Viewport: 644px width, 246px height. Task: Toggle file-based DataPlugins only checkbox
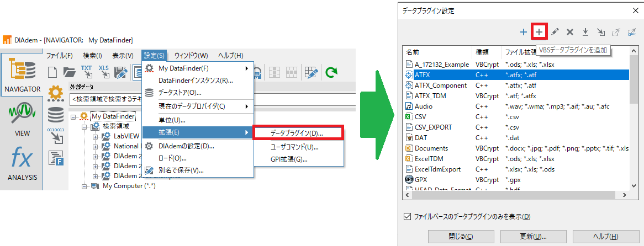(x=408, y=216)
